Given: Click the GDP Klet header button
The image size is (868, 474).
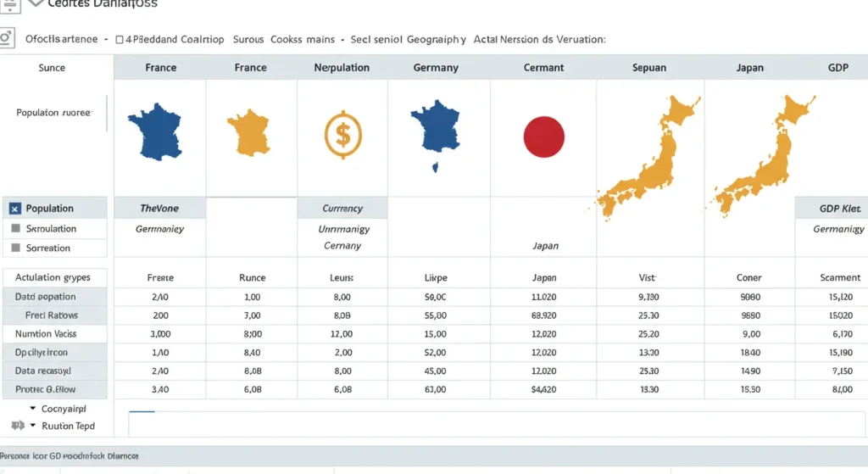Looking at the screenshot, I should (831, 209).
